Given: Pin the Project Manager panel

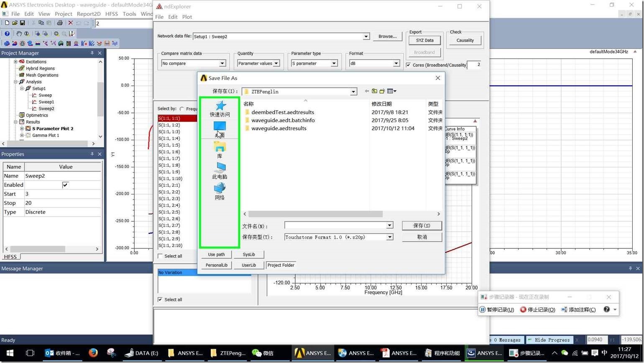Looking at the screenshot, I should click(x=92, y=53).
